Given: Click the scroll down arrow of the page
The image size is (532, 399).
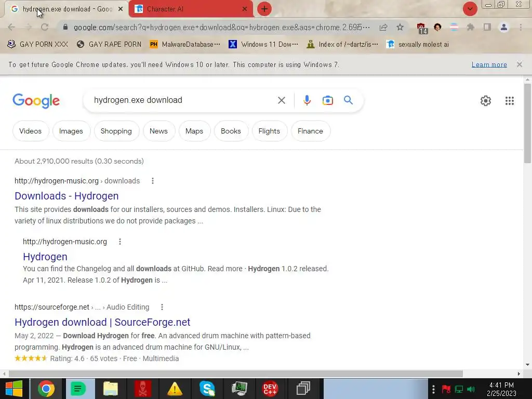Looking at the screenshot, I should [527, 365].
